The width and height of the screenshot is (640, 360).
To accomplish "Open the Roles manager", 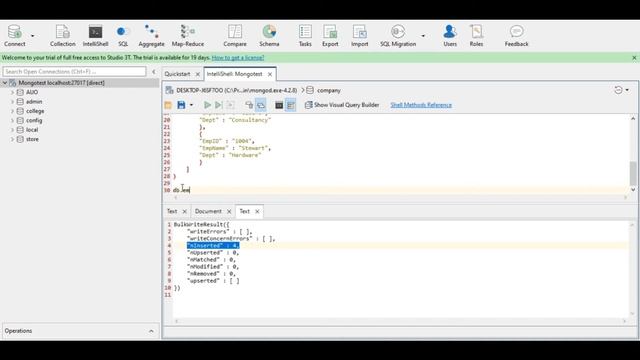I will pyautogui.click(x=476, y=36).
